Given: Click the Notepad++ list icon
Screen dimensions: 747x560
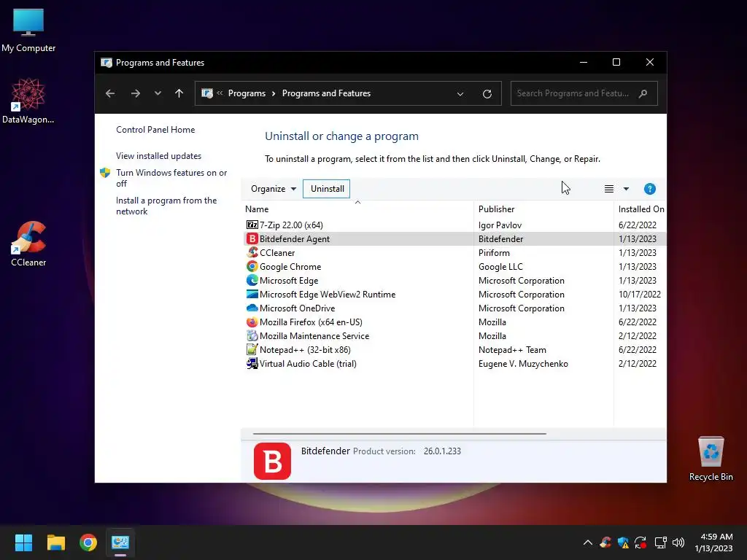Looking at the screenshot, I should [x=252, y=349].
